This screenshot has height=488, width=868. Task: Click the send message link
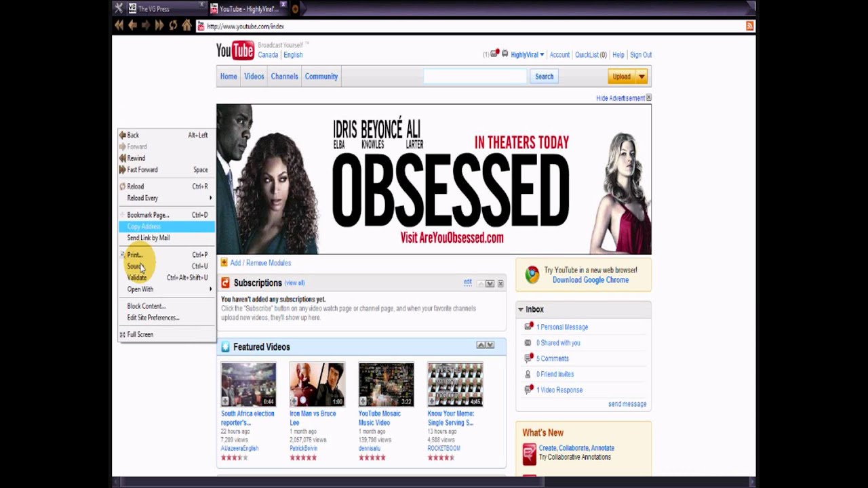pos(627,404)
